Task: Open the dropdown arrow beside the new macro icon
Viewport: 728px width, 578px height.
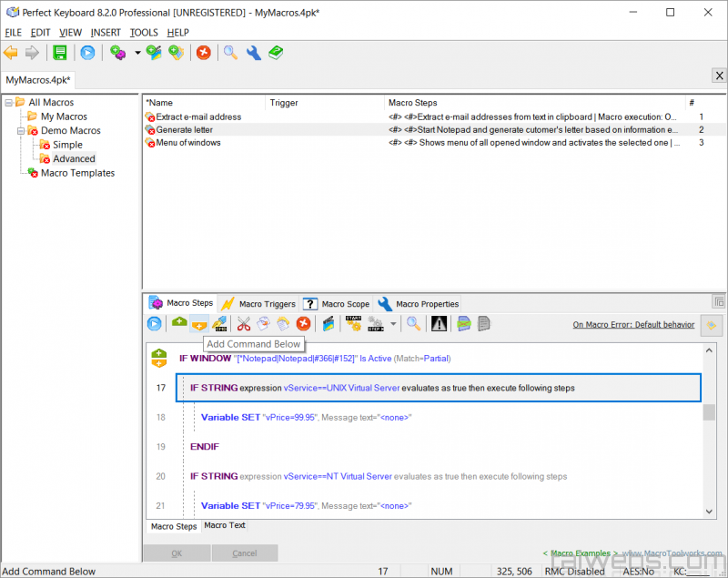Action: point(137,53)
